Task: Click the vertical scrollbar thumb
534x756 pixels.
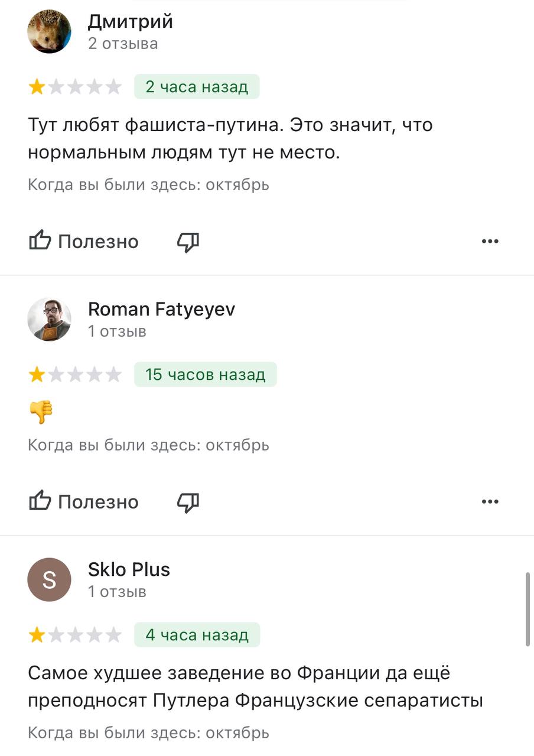Action: (527, 608)
